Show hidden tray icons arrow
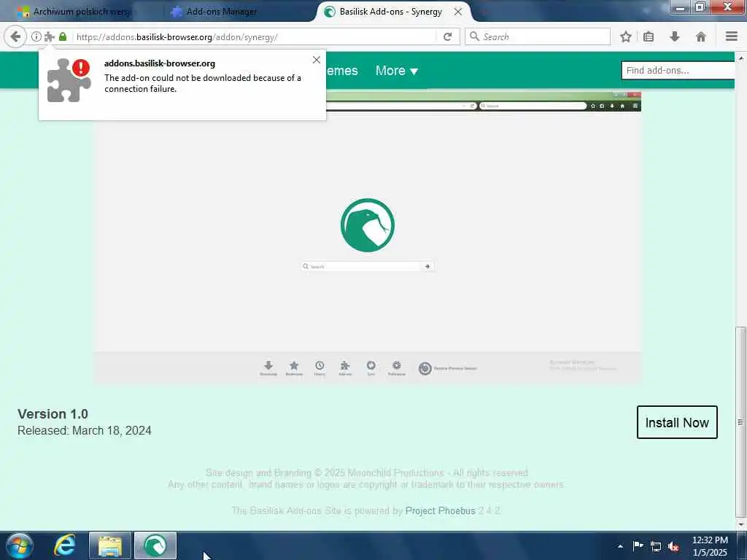747x560 pixels. pos(620,546)
